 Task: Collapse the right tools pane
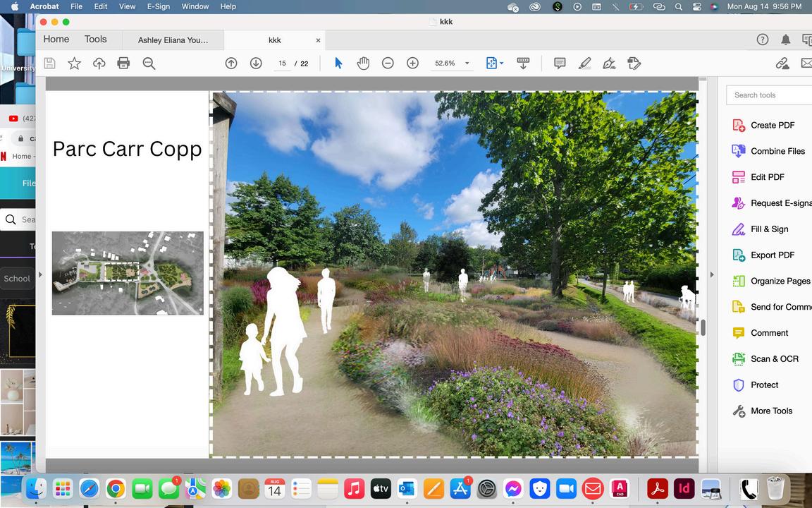711,274
